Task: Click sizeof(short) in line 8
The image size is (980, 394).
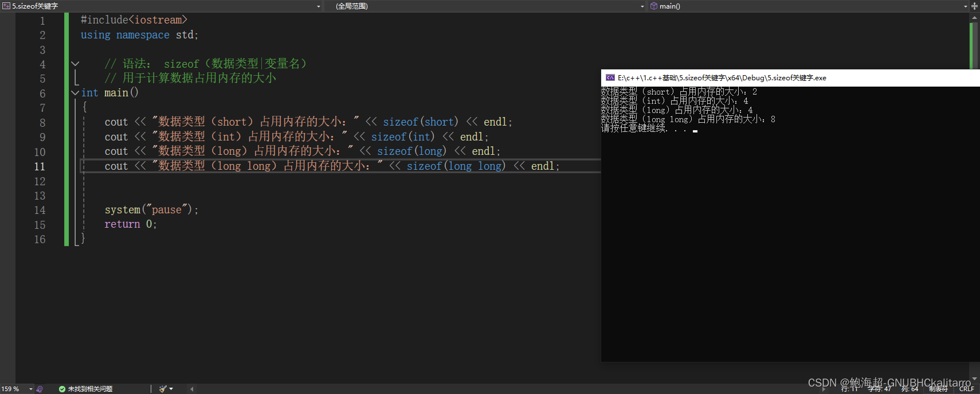Action: [x=421, y=122]
